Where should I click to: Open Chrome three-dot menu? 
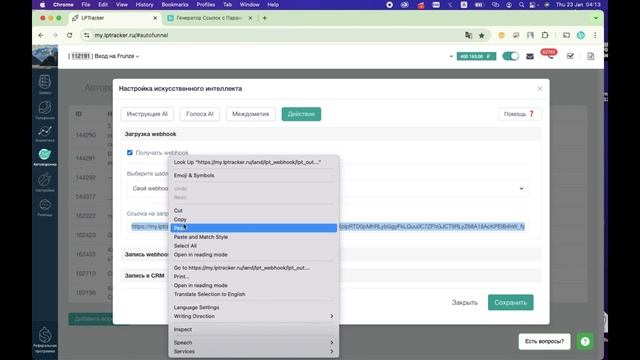pyautogui.click(x=595, y=36)
